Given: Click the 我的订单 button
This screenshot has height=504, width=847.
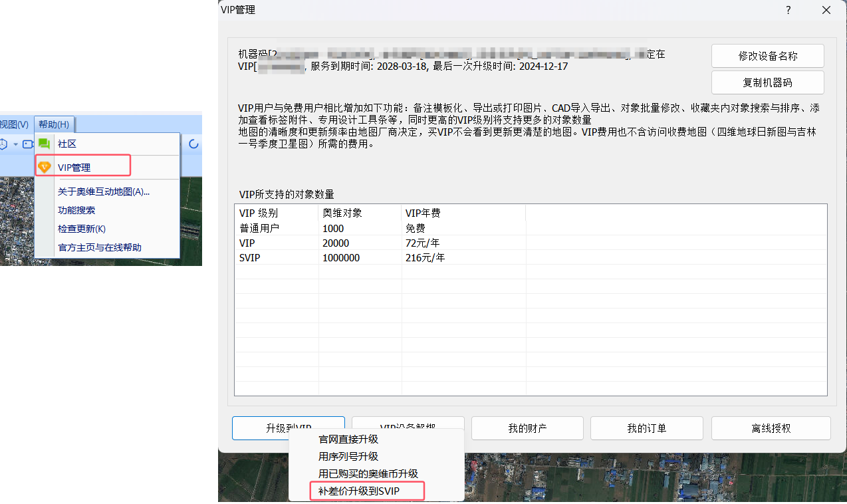Looking at the screenshot, I should point(646,428).
